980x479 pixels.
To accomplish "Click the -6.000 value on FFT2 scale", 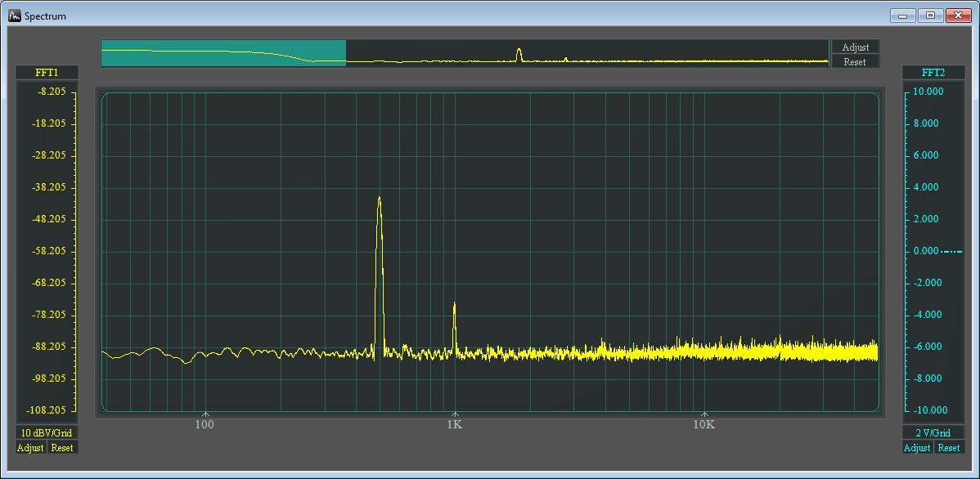I will coord(926,347).
